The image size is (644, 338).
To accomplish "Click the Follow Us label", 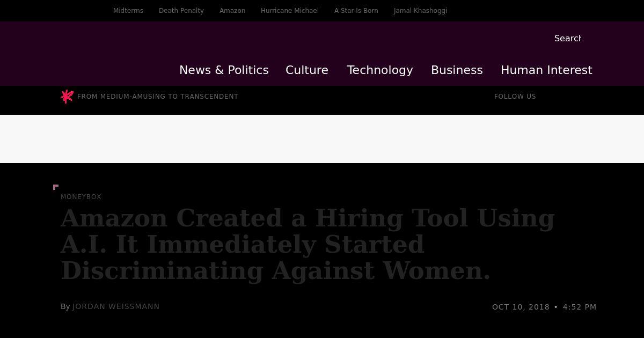I will 515,97.
